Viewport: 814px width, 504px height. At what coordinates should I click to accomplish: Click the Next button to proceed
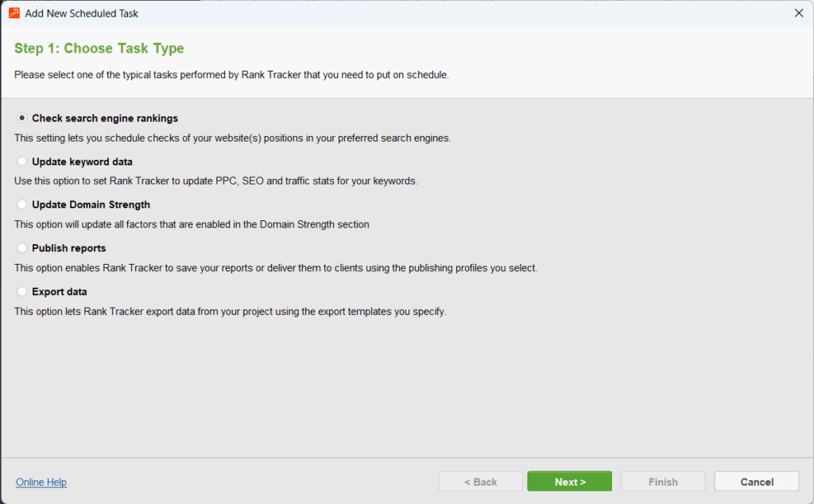click(569, 481)
